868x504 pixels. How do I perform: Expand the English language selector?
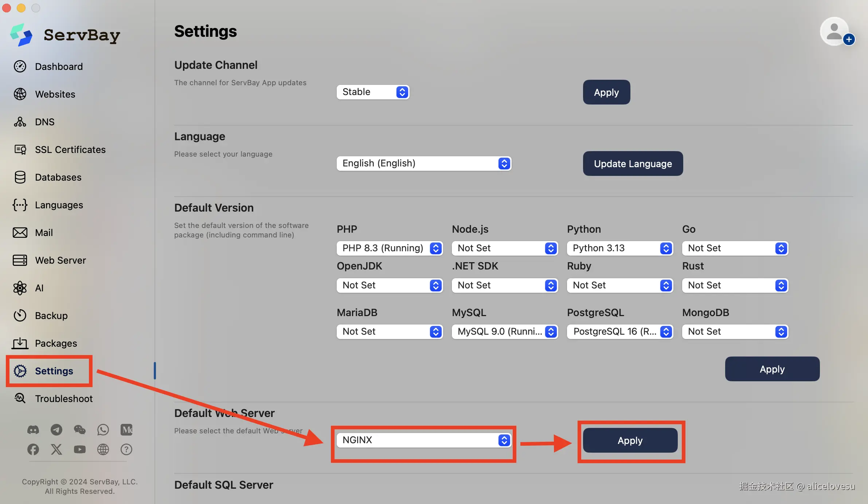coord(424,164)
